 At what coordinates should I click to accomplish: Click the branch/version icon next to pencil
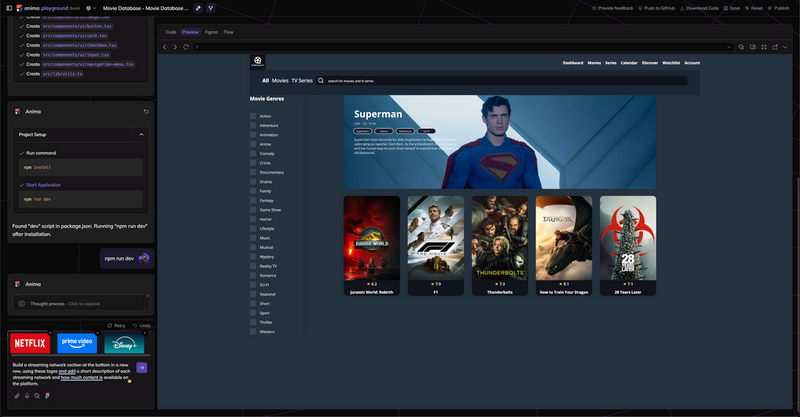[210, 8]
